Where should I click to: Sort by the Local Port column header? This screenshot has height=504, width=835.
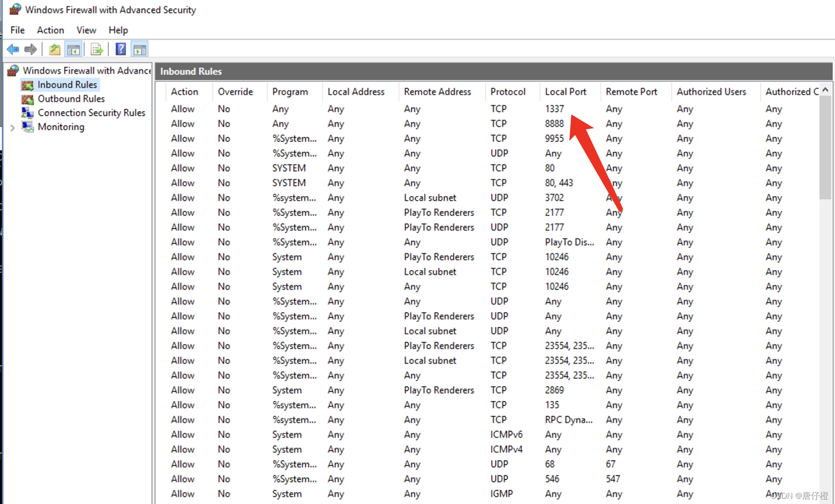[565, 92]
